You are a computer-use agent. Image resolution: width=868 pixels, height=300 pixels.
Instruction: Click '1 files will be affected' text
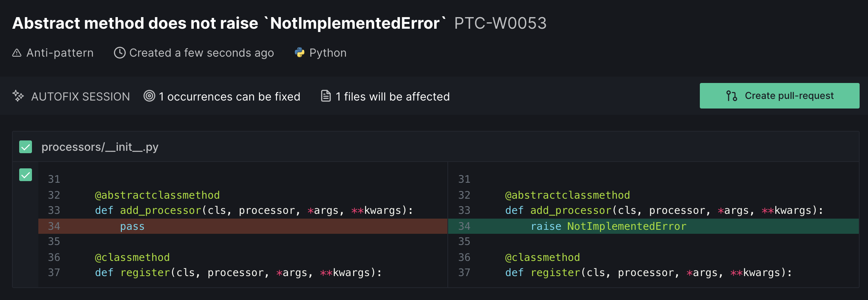(x=392, y=97)
